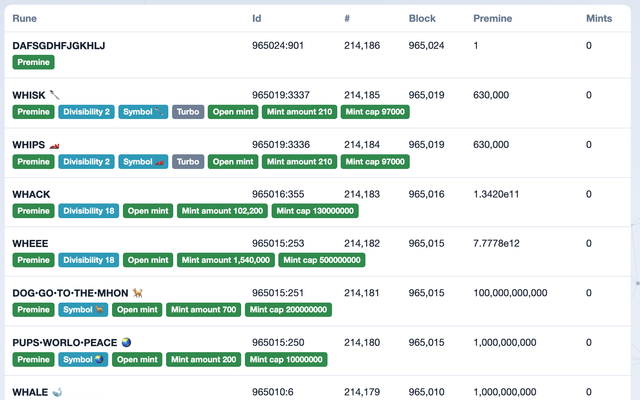This screenshot has width=640, height=400.
Task: Open the DOG•GO•TO•THE•MHON rune entry
Action: 70,293
